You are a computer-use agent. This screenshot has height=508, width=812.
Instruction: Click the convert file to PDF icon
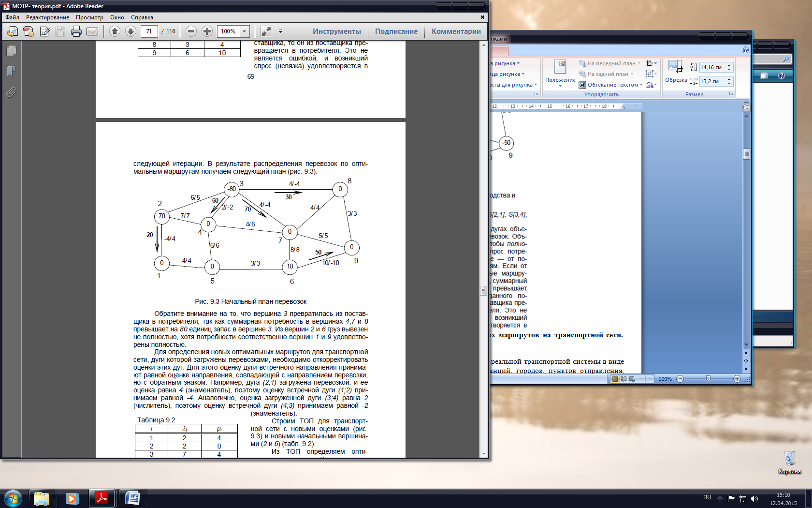29,31
